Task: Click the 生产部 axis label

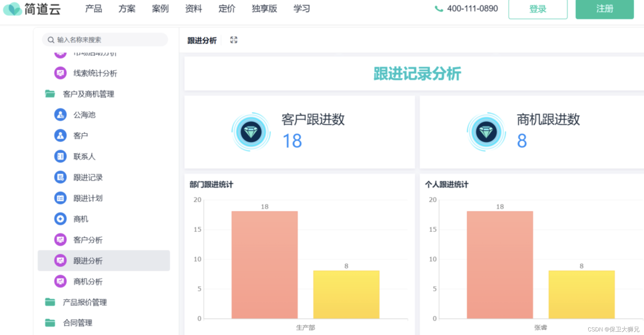Action: click(x=305, y=327)
